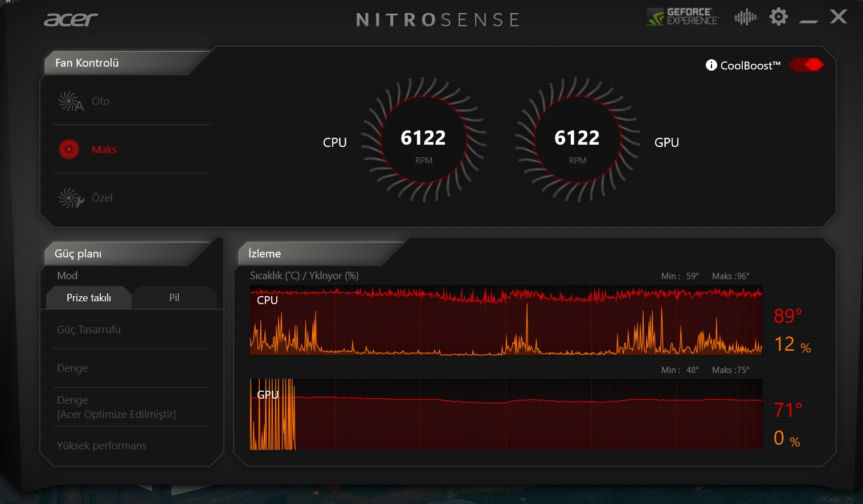Toggle the CoolBoost switch off
The height and width of the screenshot is (504, 863).
[x=806, y=65]
